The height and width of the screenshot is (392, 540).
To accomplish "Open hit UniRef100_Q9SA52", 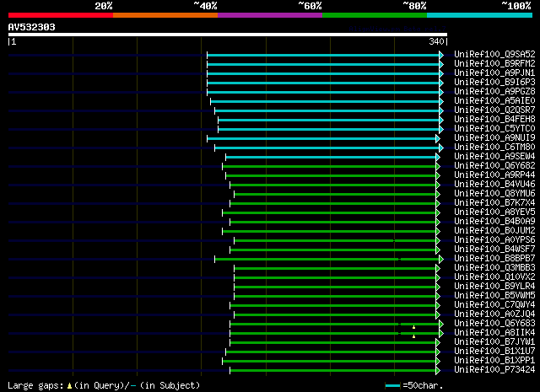I will pyautogui.click(x=494, y=55).
